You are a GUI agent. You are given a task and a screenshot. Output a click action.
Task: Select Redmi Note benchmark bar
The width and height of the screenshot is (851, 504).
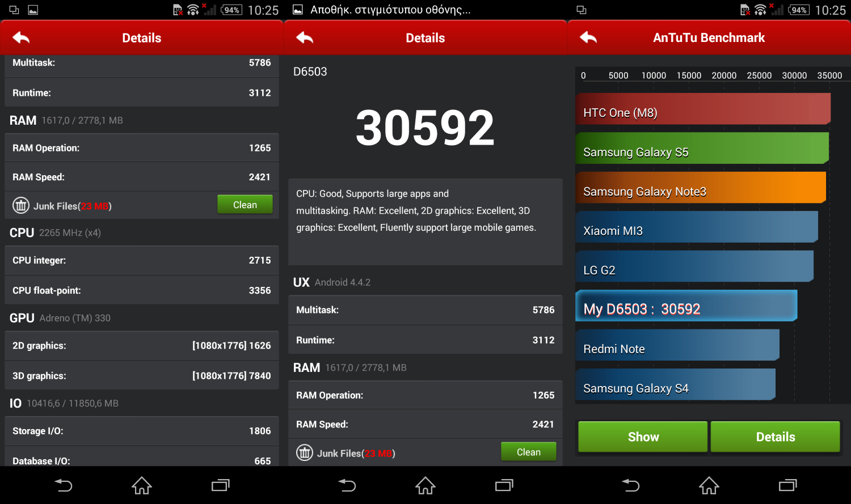pos(677,345)
